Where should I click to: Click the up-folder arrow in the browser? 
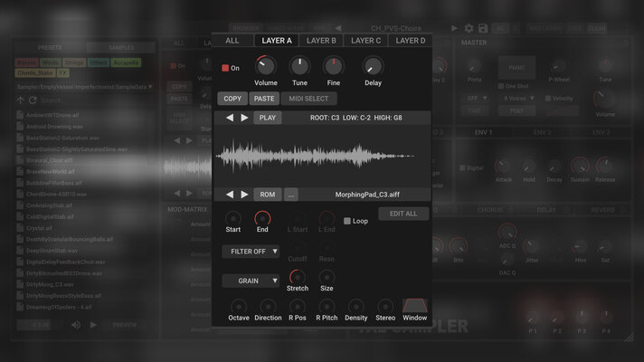pos(20,100)
